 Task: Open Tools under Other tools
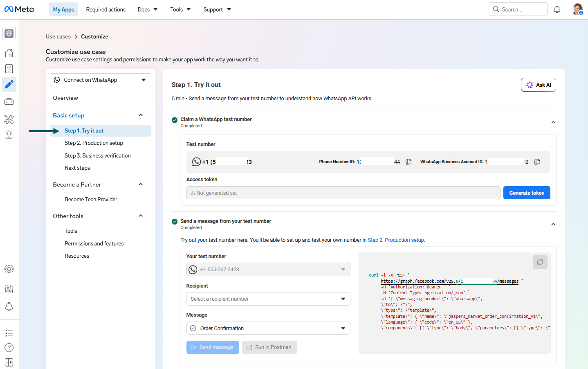[x=71, y=231]
